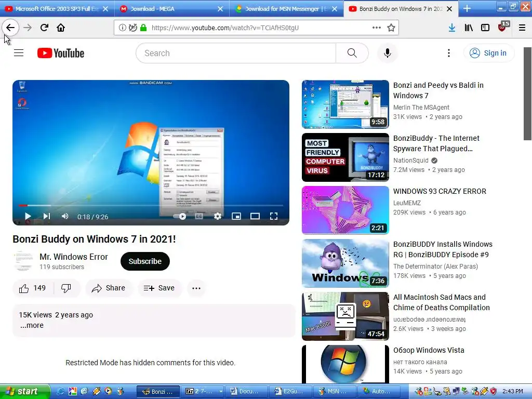532x399 pixels.
Task: Run search with the magnifier button
Action: [352, 53]
